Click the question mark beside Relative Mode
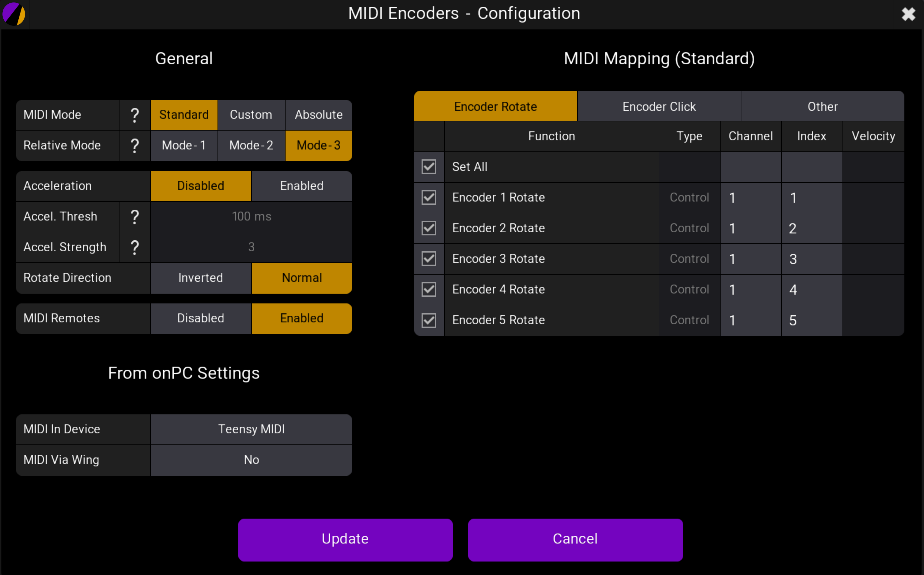Image resolution: width=924 pixels, height=575 pixels. pyautogui.click(x=134, y=145)
